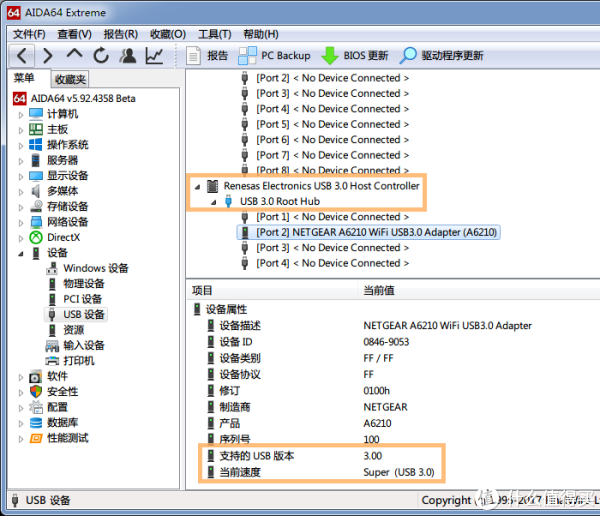
Task: Select the 设备 ID value 0846-9053
Action: 386,342
